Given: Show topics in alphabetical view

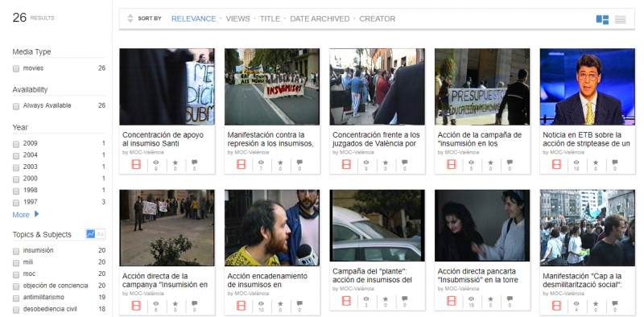Looking at the screenshot, I should 100,234.
